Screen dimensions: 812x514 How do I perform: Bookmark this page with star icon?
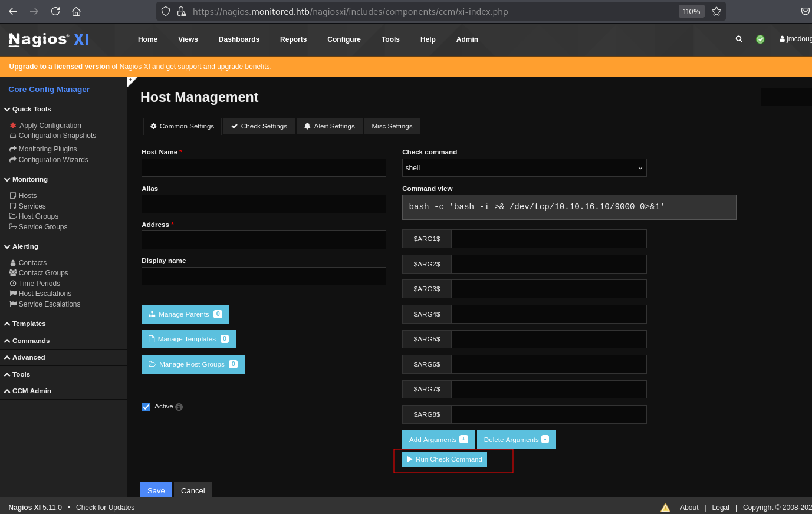[x=716, y=11]
